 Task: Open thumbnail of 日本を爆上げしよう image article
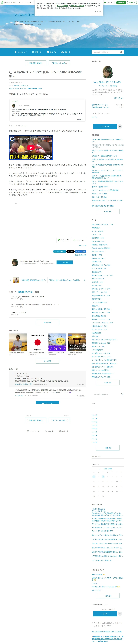coord(38,343)
